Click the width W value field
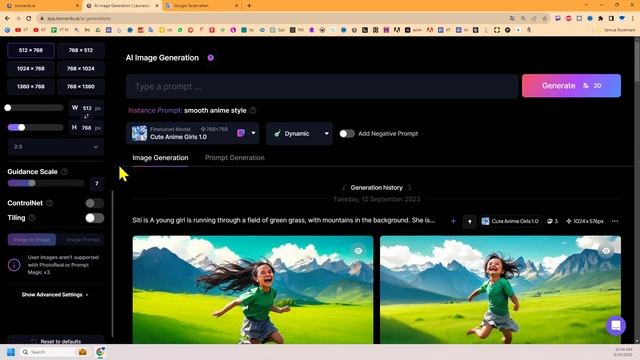The height and width of the screenshot is (360, 640). pos(87,108)
